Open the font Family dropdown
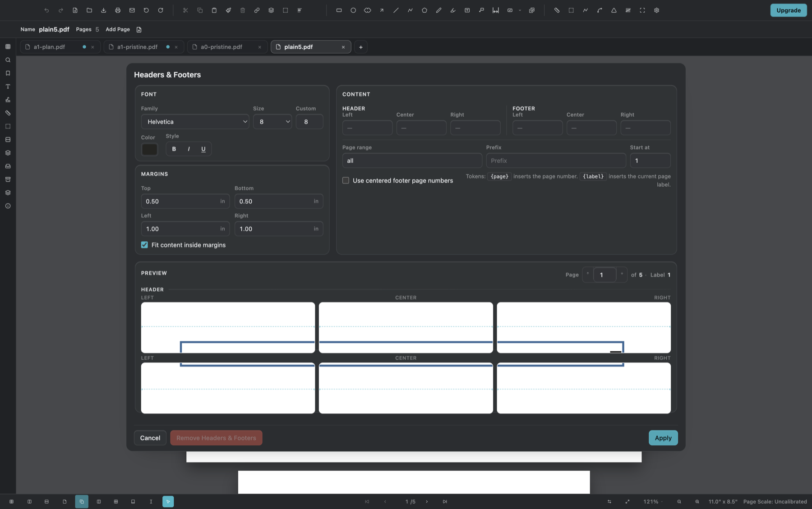This screenshot has height=509, width=812. pyautogui.click(x=195, y=122)
